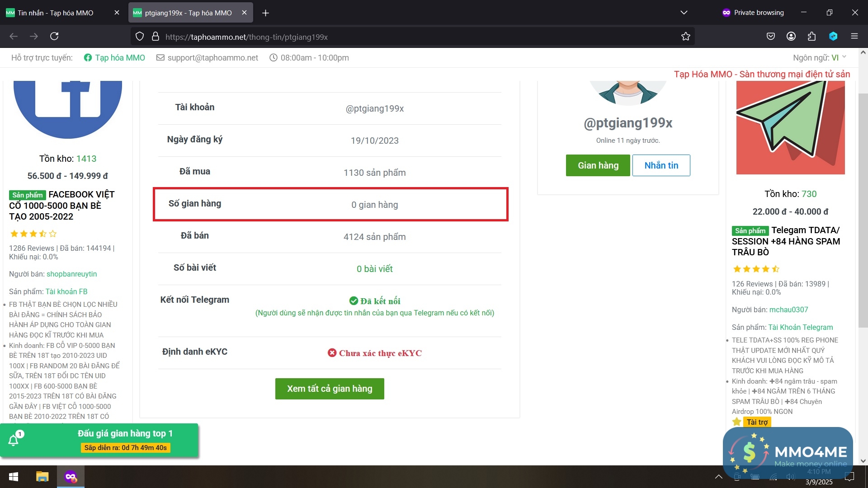Select the Gian hàng tab on profile
This screenshot has width=868, height=488.
click(598, 166)
